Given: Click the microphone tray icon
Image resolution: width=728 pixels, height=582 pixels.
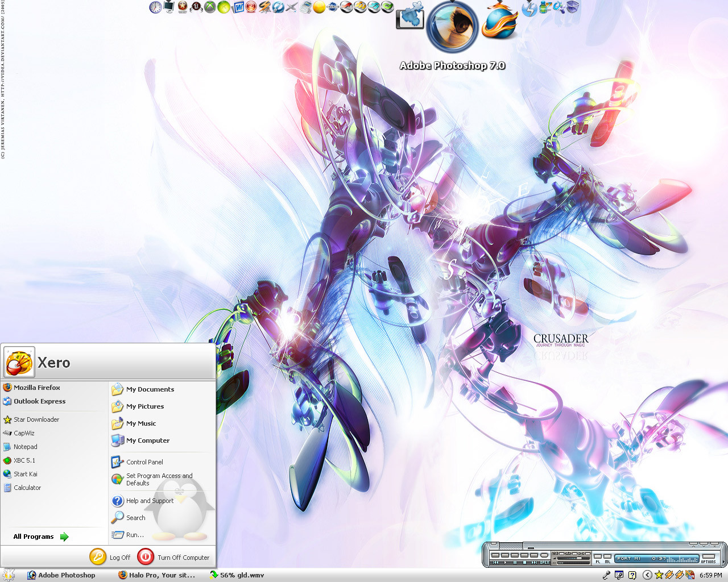Looking at the screenshot, I should [x=606, y=575].
